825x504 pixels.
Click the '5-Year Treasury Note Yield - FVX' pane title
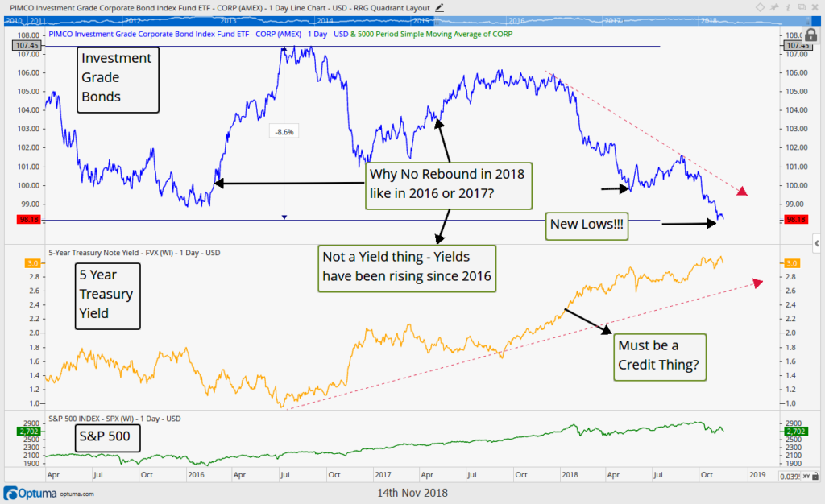pos(135,253)
